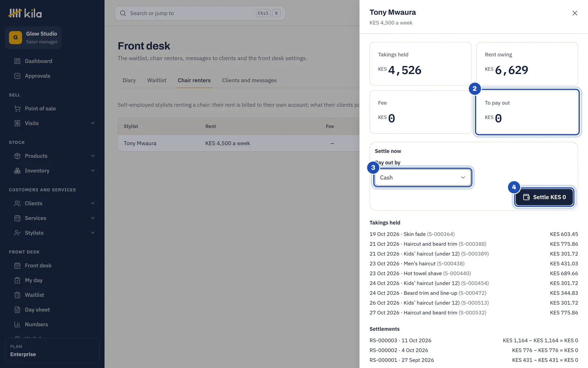Open the Glow Studio account switcher
The height and width of the screenshot is (368, 588).
click(33, 38)
